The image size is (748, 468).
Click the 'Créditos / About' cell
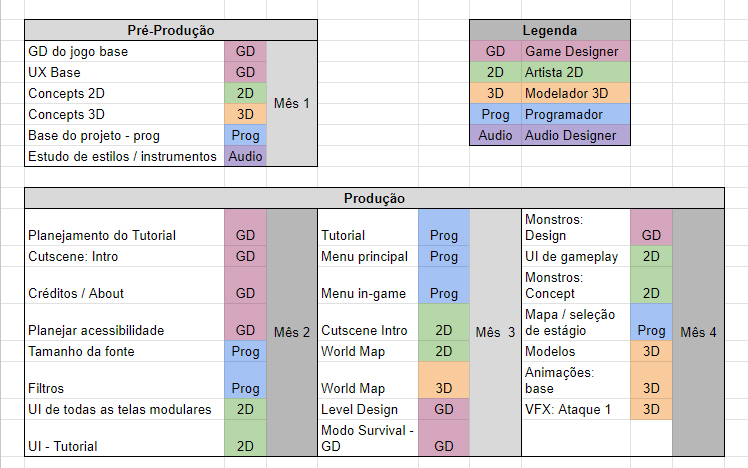point(125,293)
